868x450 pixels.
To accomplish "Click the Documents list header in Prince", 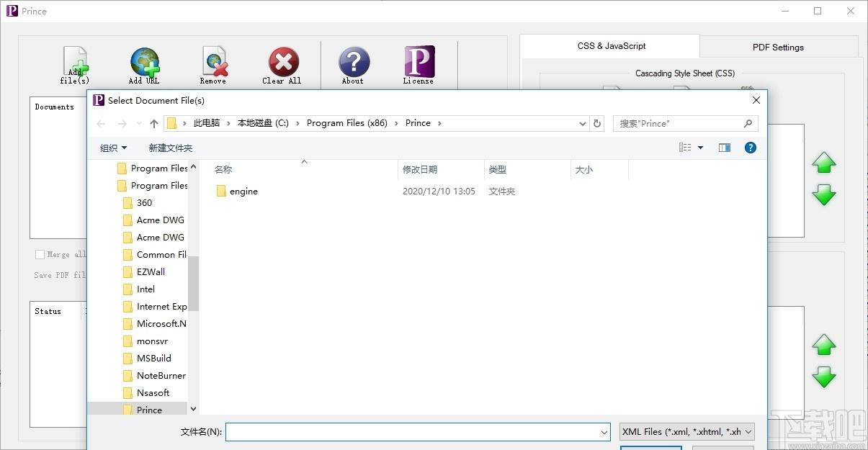I will (54, 107).
